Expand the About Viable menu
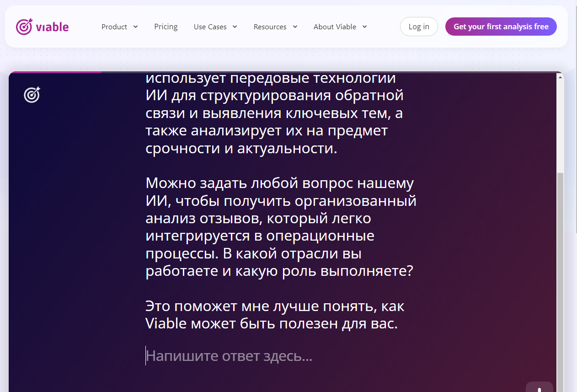The height and width of the screenshot is (392, 577). pyautogui.click(x=340, y=27)
